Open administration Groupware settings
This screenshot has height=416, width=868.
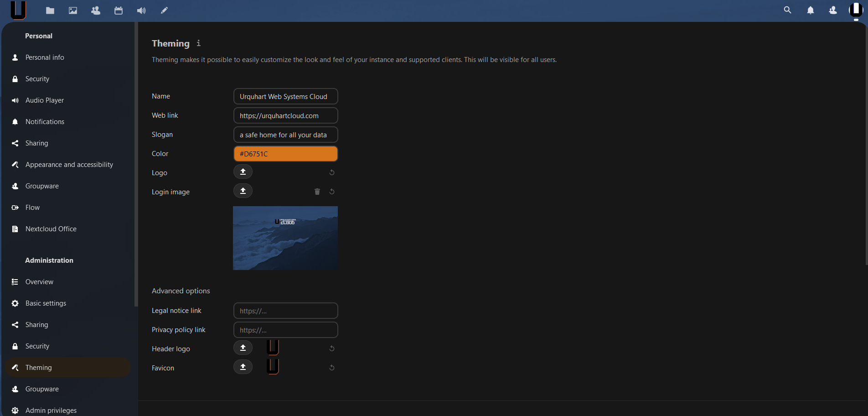click(x=68, y=389)
